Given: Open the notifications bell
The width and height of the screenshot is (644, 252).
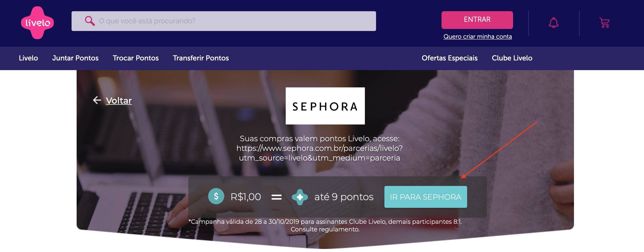Looking at the screenshot, I should [x=553, y=23].
